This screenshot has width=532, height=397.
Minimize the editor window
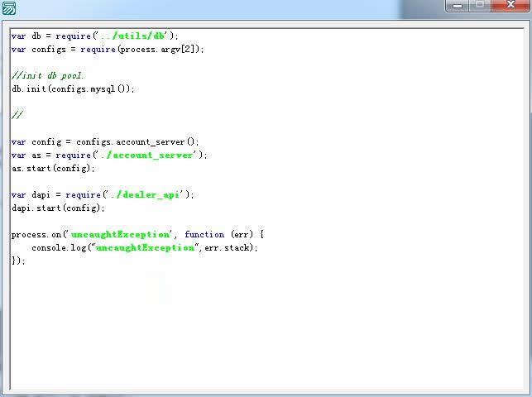(x=458, y=6)
